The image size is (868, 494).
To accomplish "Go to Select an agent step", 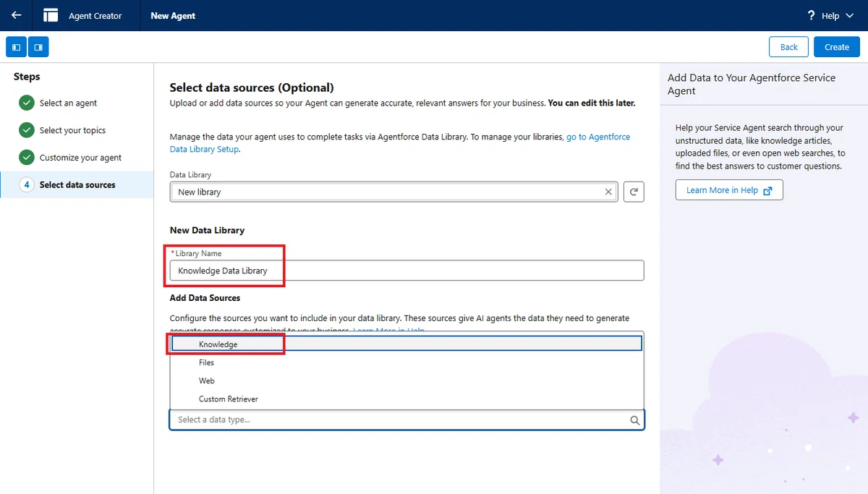I will (x=68, y=103).
